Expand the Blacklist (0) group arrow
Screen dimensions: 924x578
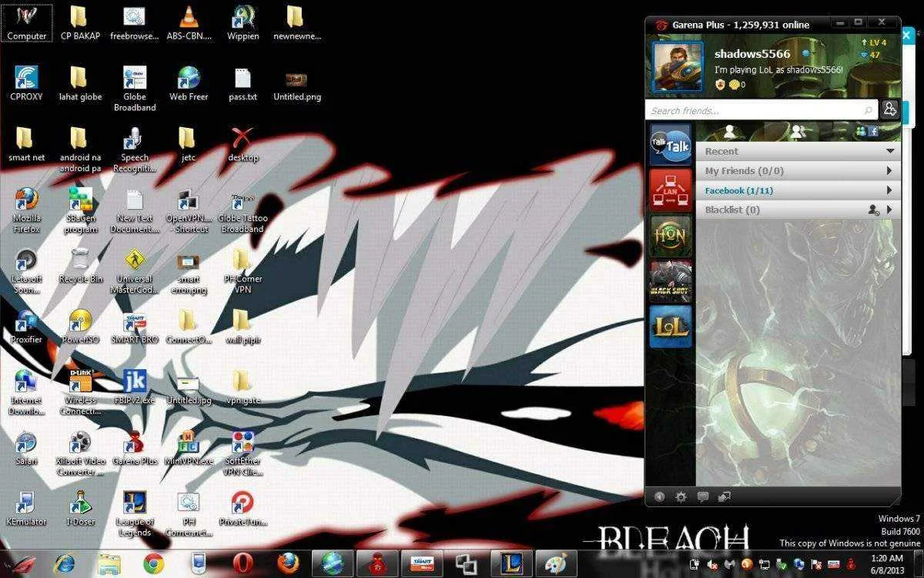(x=890, y=210)
